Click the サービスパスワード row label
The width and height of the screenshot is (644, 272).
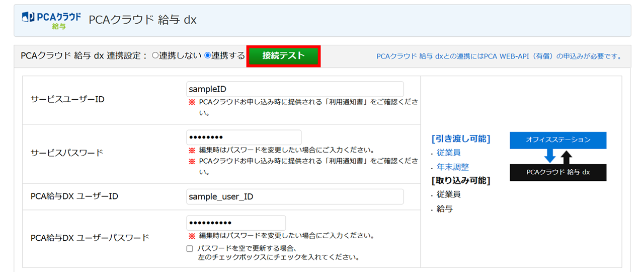coord(67,153)
